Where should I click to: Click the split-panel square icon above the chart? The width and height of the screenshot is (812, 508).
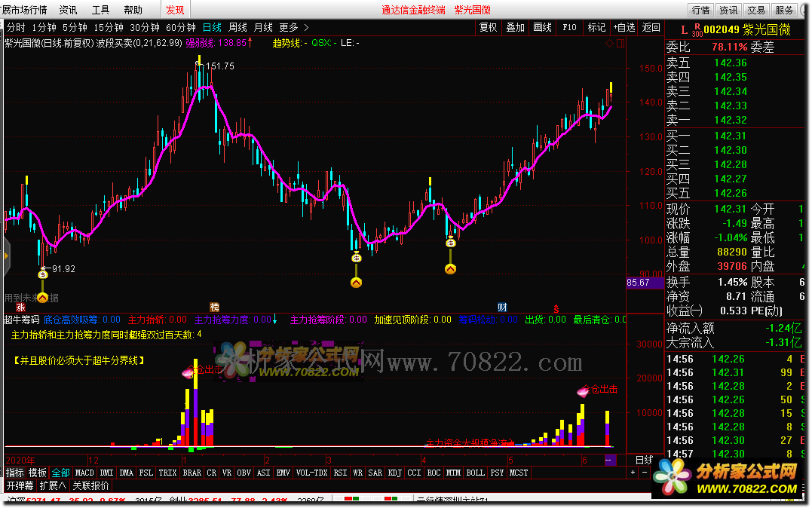pyautogui.click(x=620, y=44)
